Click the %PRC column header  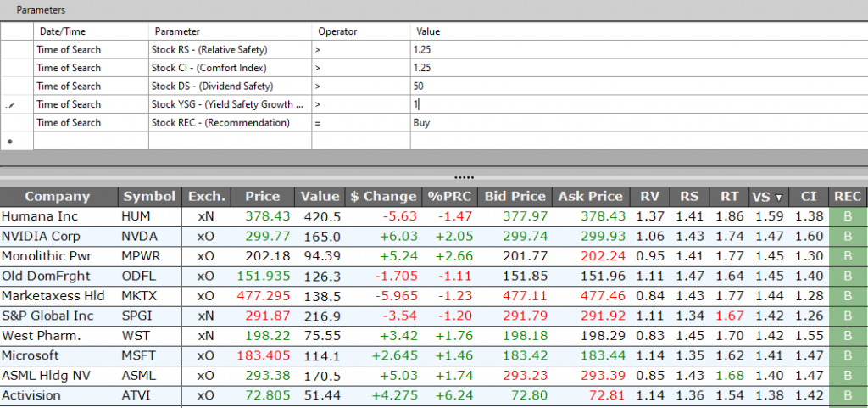(448, 197)
